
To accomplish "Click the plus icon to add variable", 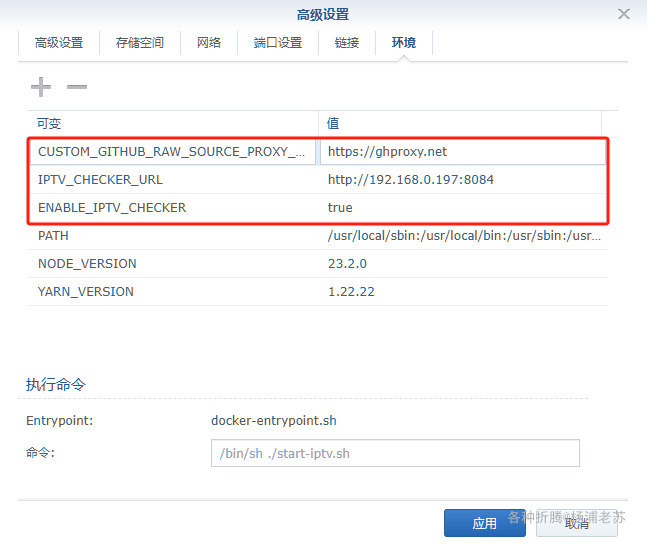I will [x=41, y=87].
